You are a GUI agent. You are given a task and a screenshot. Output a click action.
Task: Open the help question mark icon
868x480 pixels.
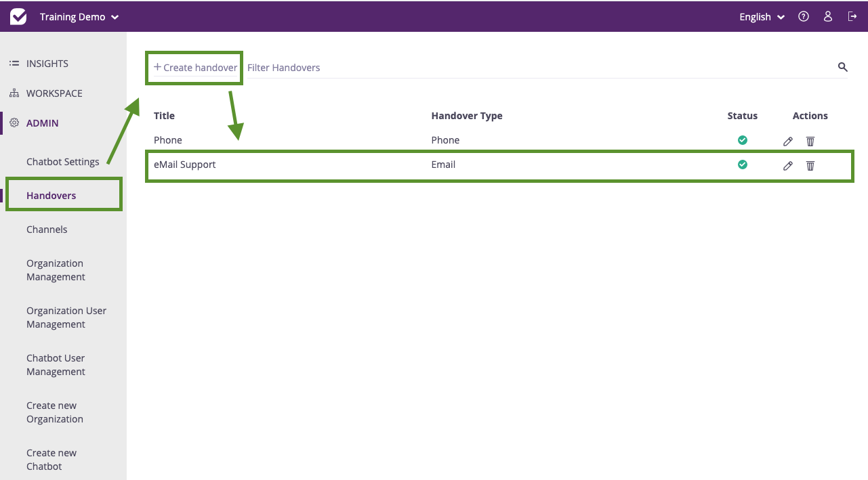tap(803, 16)
